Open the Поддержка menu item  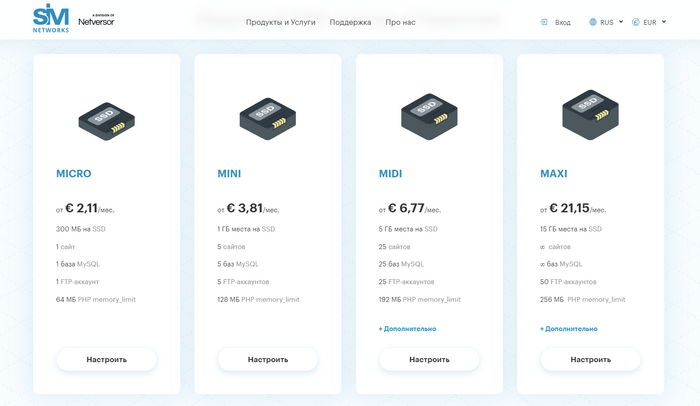point(350,22)
